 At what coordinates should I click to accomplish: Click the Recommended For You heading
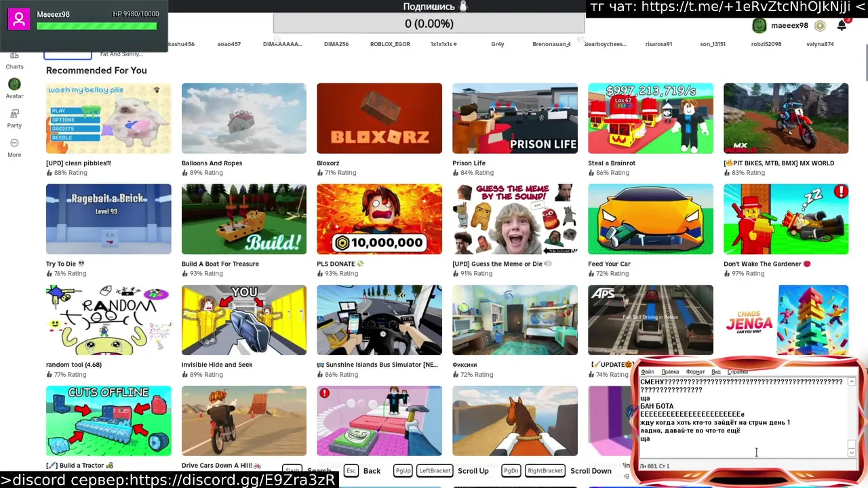(96, 70)
